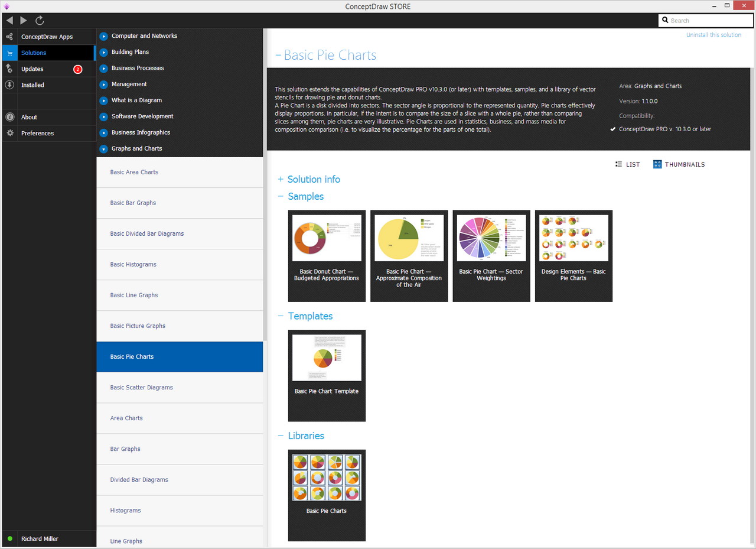Select Divided Bar Diagrams solution
The height and width of the screenshot is (549, 756).
coord(180,479)
